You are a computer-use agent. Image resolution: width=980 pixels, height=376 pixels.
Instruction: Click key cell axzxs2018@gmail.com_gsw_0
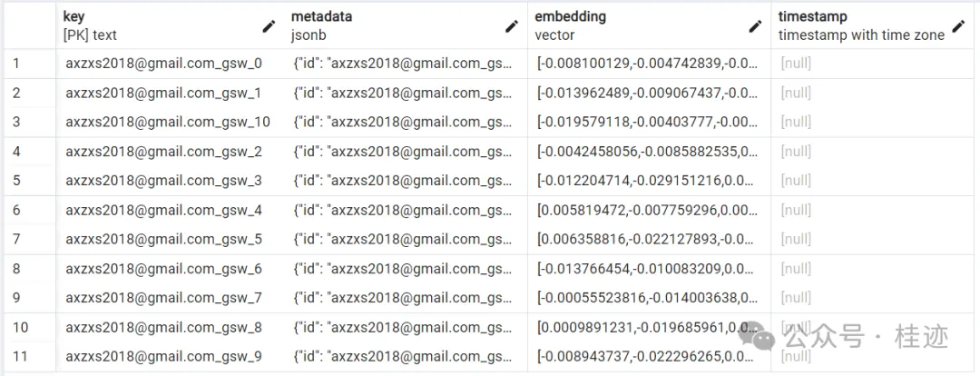163,64
